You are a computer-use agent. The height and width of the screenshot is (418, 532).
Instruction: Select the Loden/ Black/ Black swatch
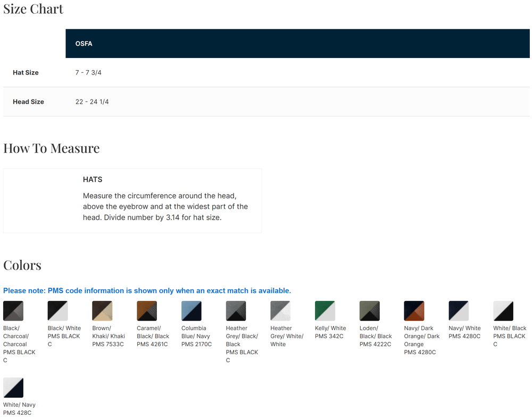[370, 311]
